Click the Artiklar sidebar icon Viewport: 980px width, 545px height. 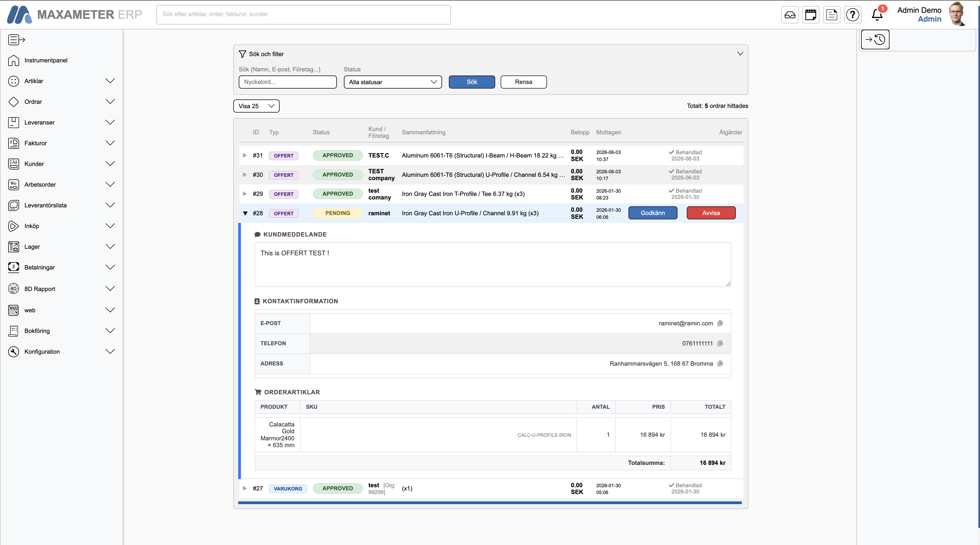point(13,81)
